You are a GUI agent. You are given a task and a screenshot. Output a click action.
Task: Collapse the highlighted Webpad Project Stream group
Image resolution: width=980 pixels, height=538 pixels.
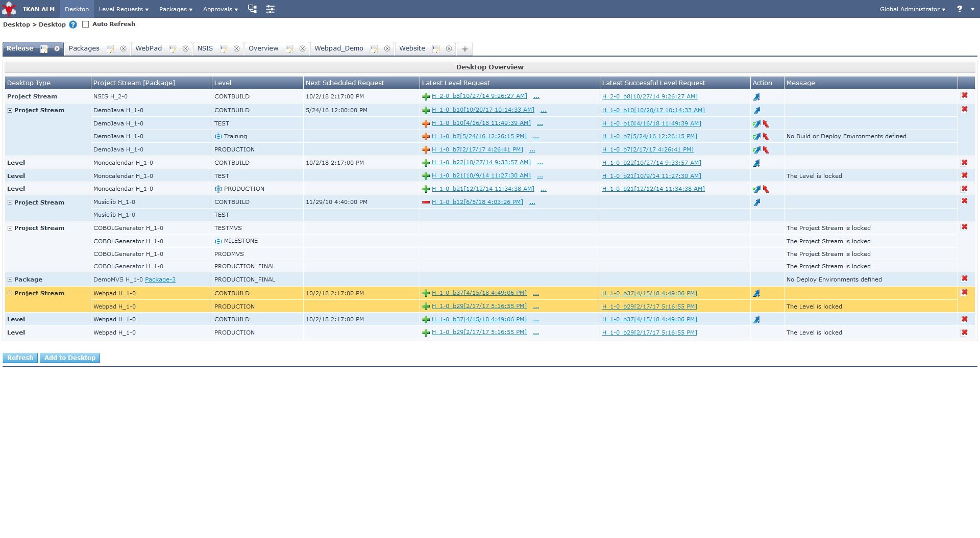tap(10, 293)
